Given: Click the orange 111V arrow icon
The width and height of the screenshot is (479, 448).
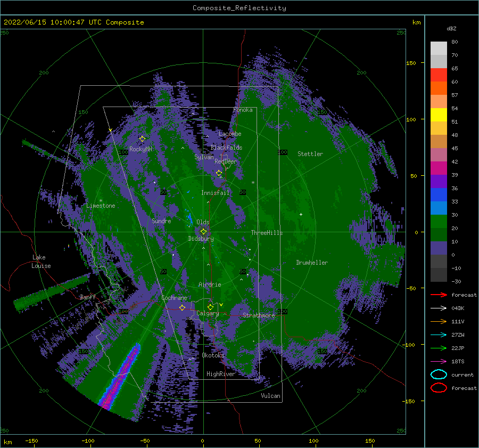Looking at the screenshot, I should click(x=439, y=321).
